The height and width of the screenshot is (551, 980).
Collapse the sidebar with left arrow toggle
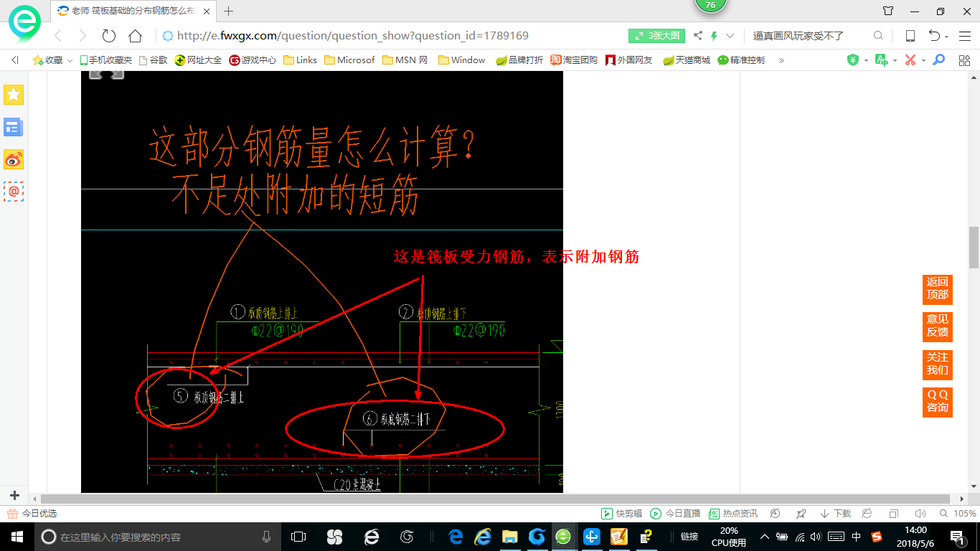pyautogui.click(x=14, y=60)
